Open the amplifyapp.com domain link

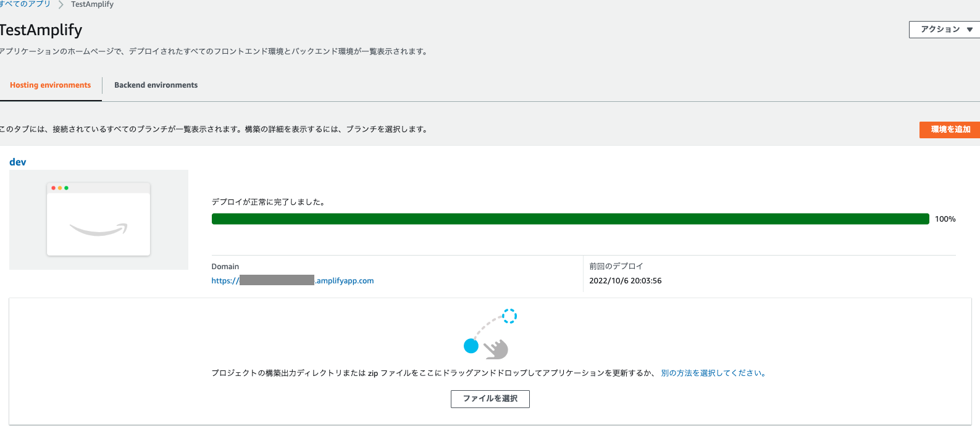[293, 281]
